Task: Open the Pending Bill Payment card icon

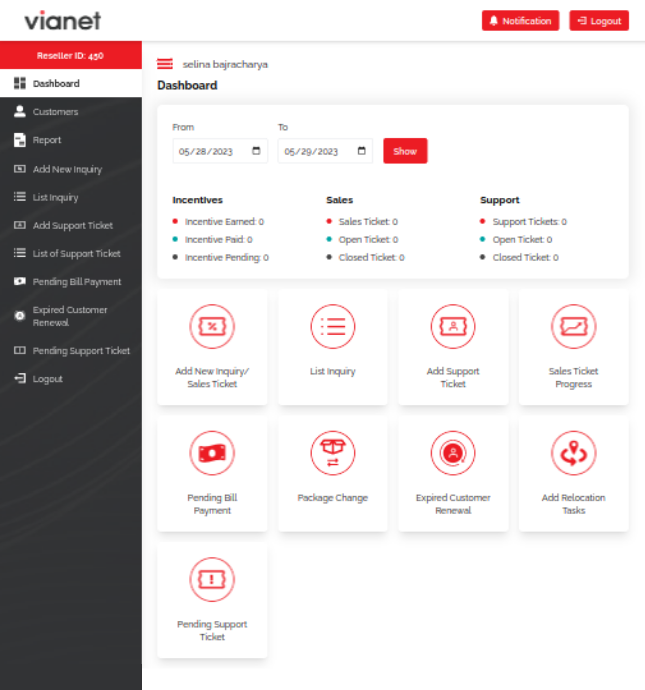Action: [212, 453]
